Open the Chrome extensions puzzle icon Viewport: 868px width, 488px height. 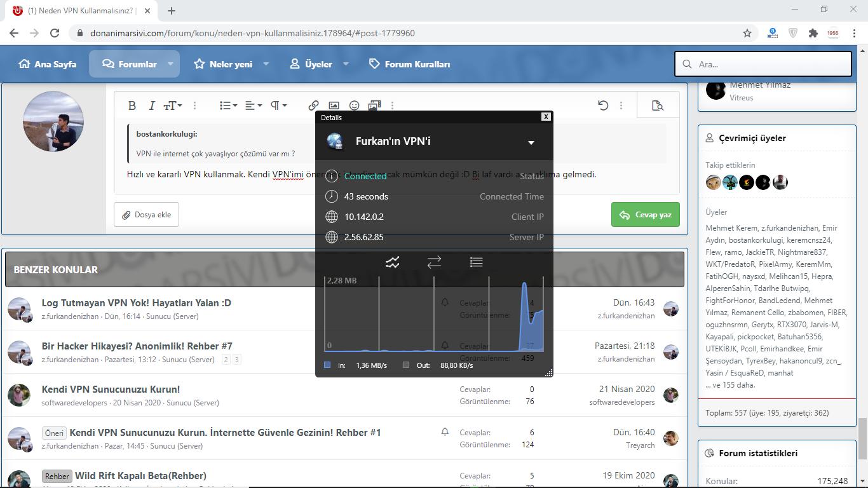813,33
